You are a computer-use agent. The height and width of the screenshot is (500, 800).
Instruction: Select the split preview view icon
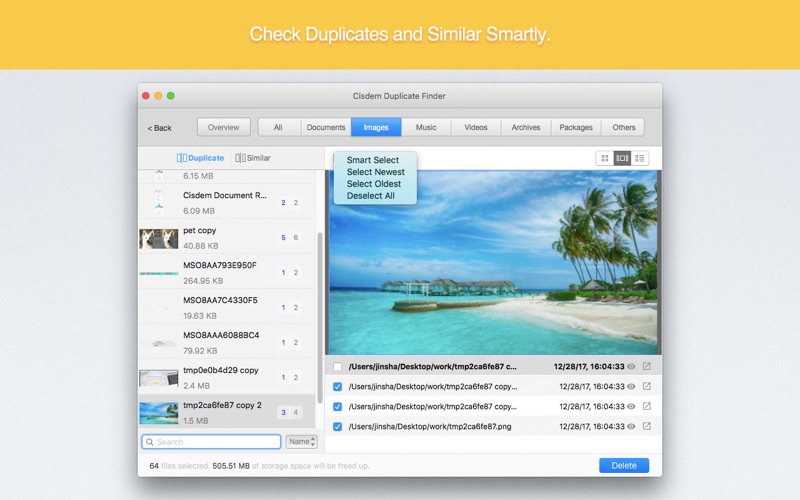[x=622, y=158]
